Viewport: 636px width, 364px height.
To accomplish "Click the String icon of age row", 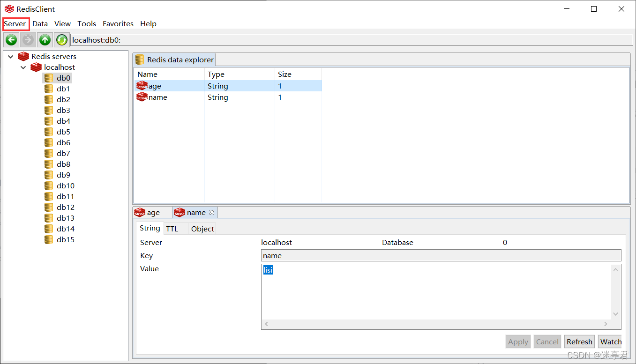I will (142, 86).
